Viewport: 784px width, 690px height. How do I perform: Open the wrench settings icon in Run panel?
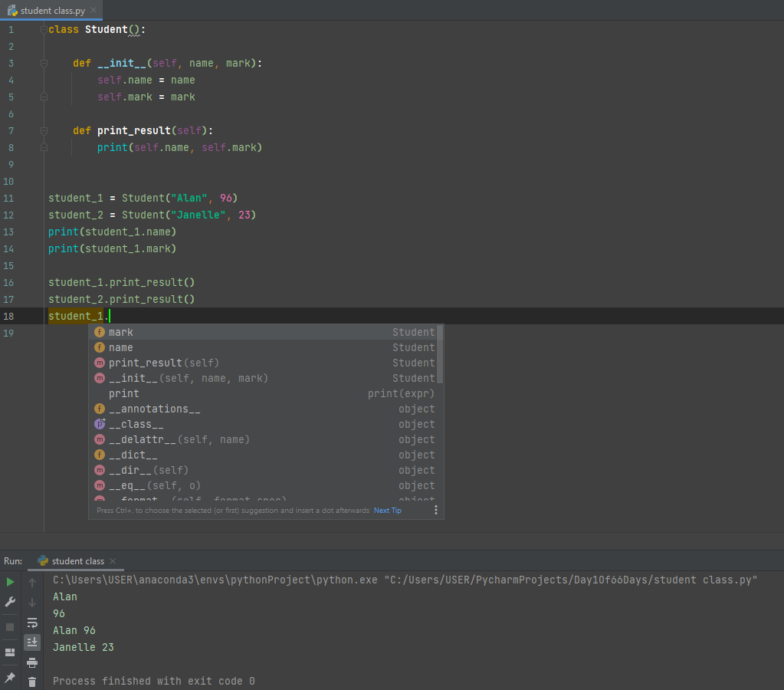click(10, 602)
